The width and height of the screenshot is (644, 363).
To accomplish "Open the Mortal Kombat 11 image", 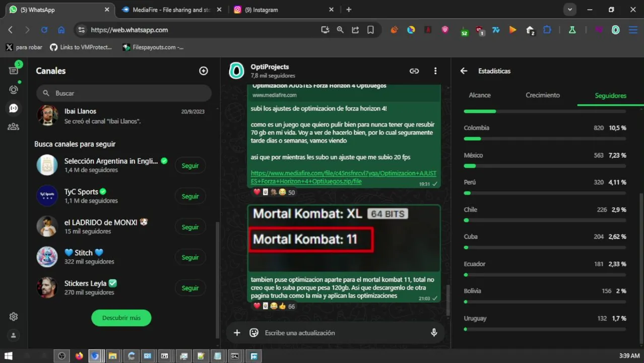I will click(x=344, y=238).
